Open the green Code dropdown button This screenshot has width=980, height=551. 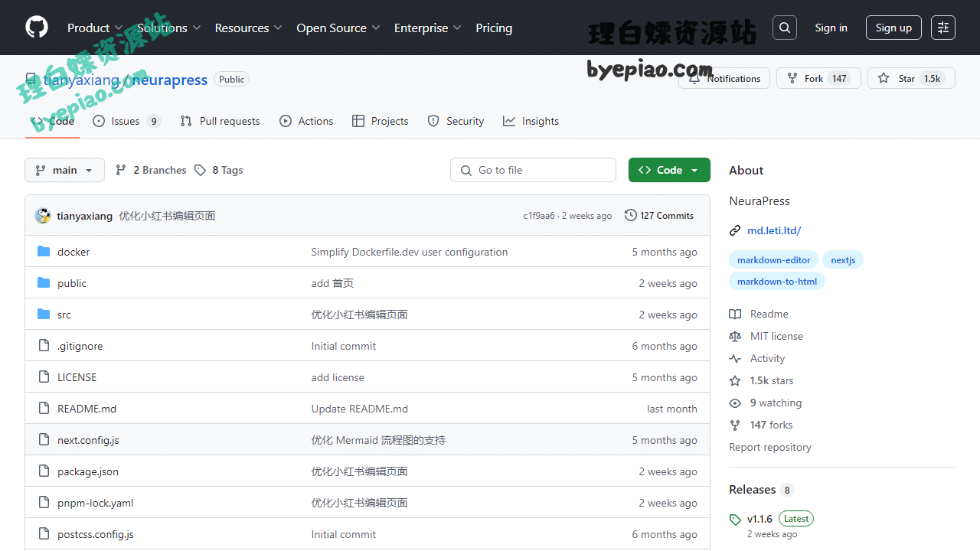669,170
